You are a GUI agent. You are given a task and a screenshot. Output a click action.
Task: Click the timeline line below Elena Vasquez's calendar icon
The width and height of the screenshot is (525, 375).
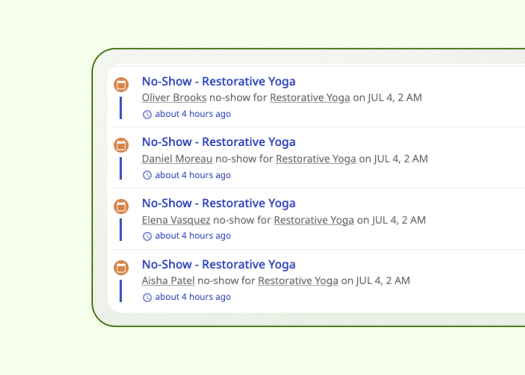[121, 230]
